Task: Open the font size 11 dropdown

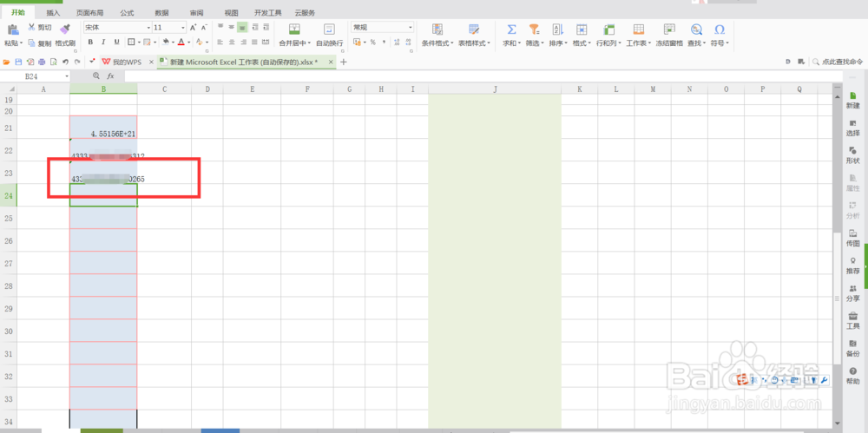Action: (x=183, y=28)
